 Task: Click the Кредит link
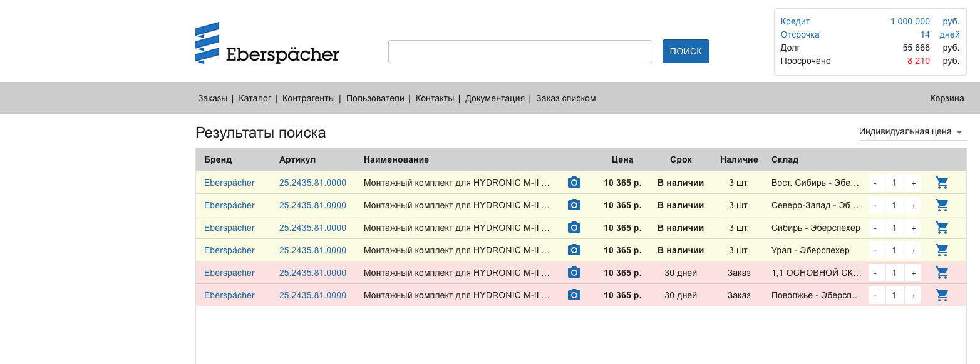click(x=795, y=21)
